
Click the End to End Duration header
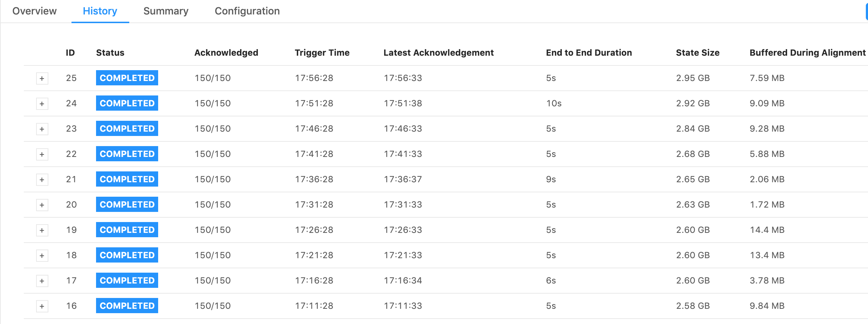[589, 53]
